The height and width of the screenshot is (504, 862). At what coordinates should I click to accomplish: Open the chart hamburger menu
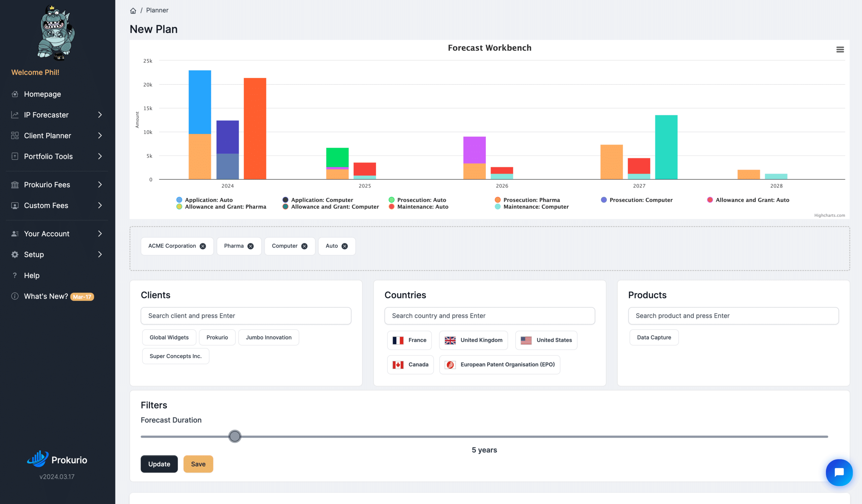(840, 49)
